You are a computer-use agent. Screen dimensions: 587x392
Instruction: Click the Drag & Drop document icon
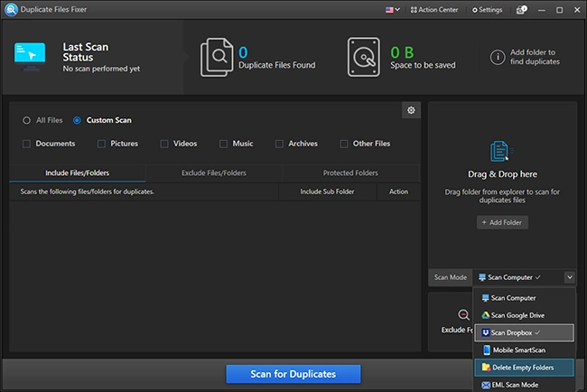pyautogui.click(x=501, y=151)
